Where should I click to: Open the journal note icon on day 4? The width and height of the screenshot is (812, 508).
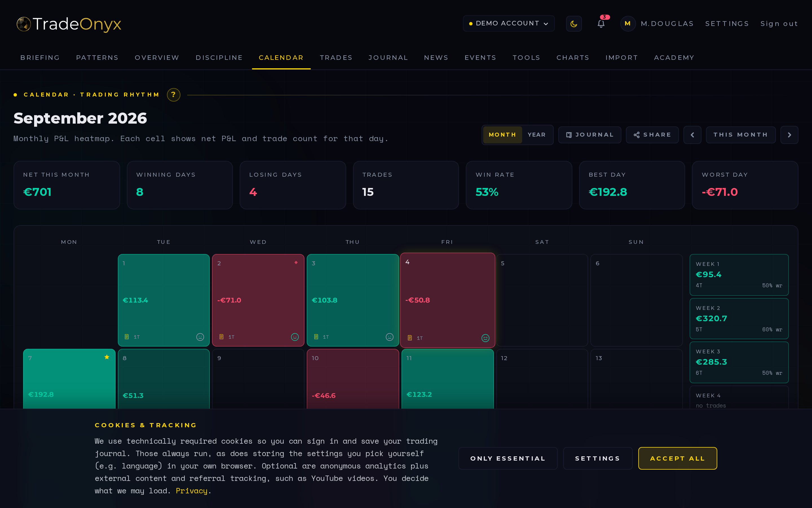[x=409, y=338]
